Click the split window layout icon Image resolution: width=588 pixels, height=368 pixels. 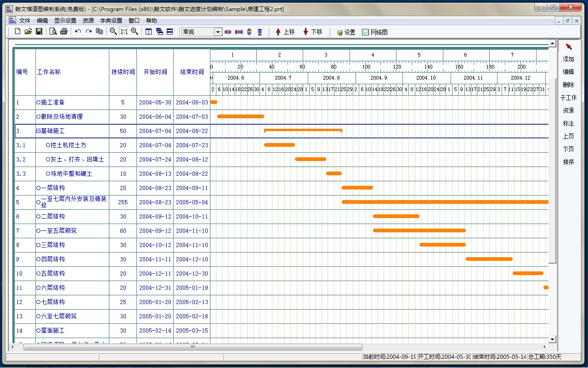coord(149,32)
